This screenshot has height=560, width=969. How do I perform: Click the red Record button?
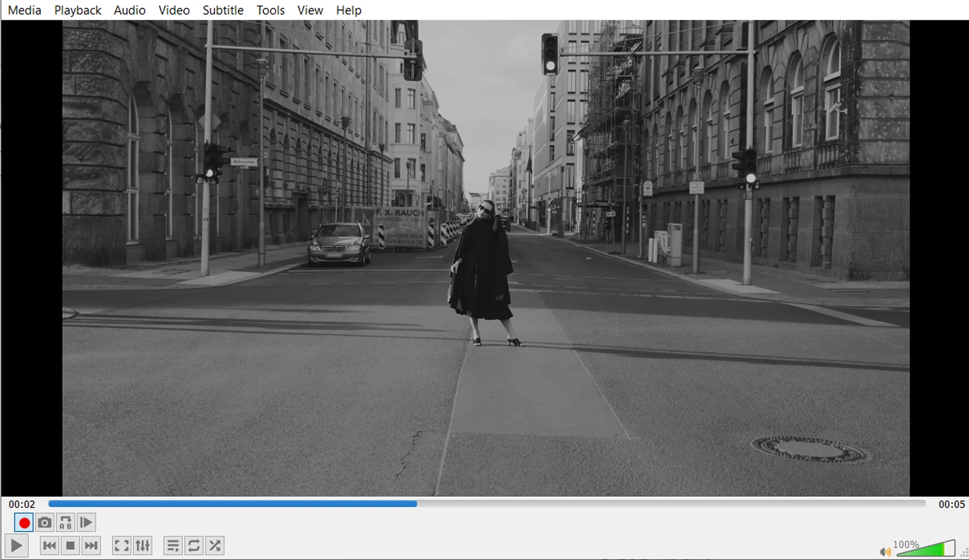point(24,523)
